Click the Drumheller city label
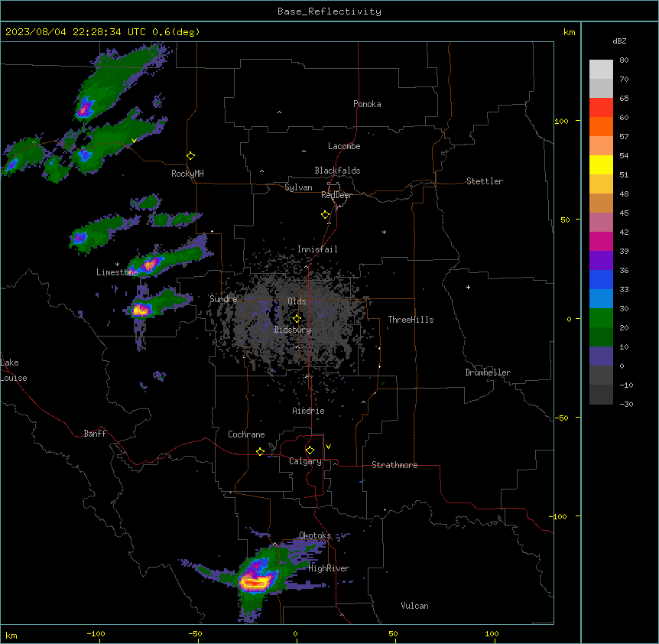The width and height of the screenshot is (659, 644). point(488,372)
